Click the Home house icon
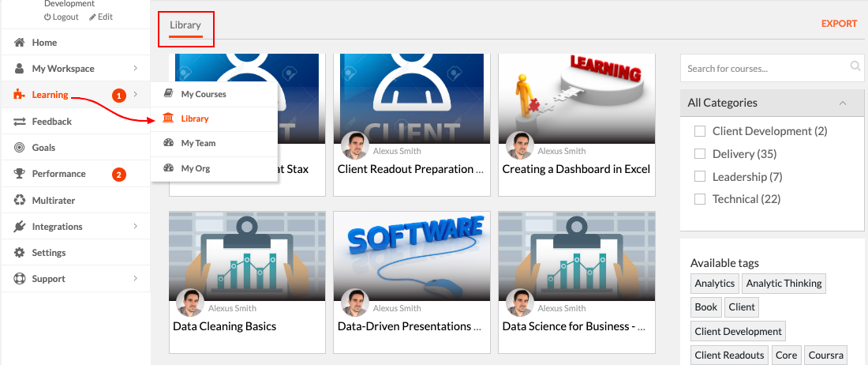Viewport: 868px width, 365px height. (20, 43)
